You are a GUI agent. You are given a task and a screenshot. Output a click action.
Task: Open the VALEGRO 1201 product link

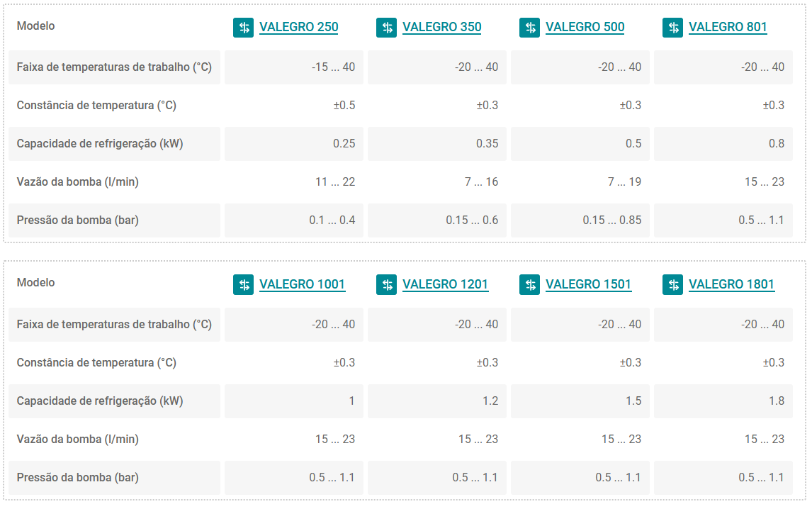pos(446,284)
